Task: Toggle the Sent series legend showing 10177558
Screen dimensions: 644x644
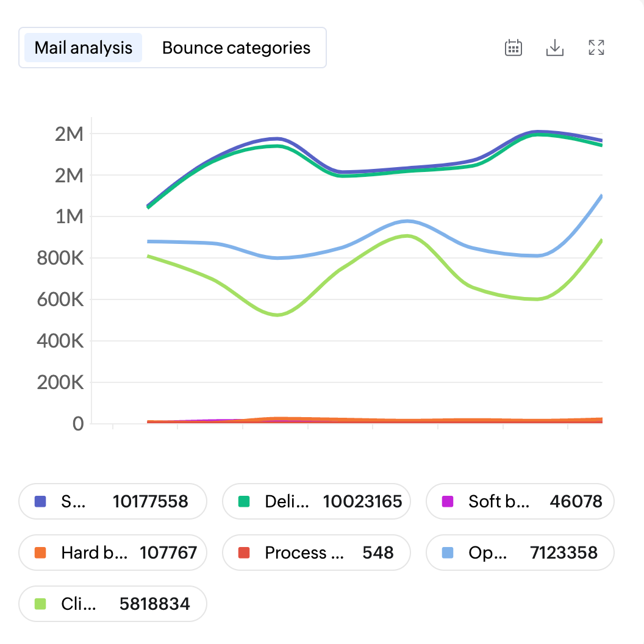Action: coord(113,501)
